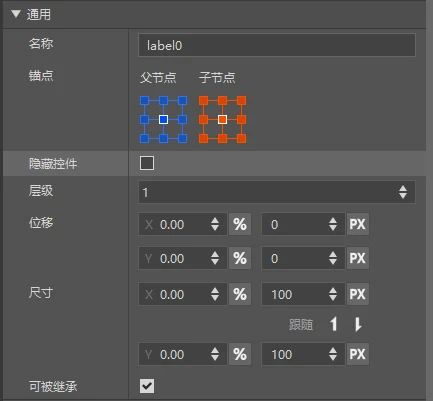
Task: Click the 子节点 anchor label
Action: pos(217,78)
